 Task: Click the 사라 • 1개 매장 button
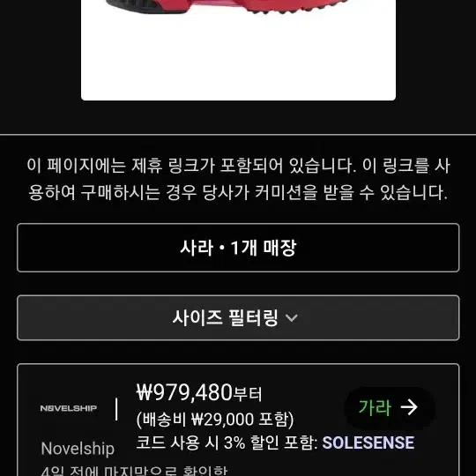tap(238, 248)
